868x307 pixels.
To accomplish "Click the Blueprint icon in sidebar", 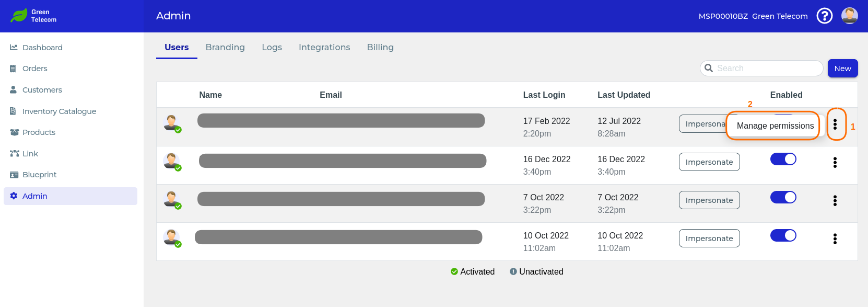I will pos(14,175).
